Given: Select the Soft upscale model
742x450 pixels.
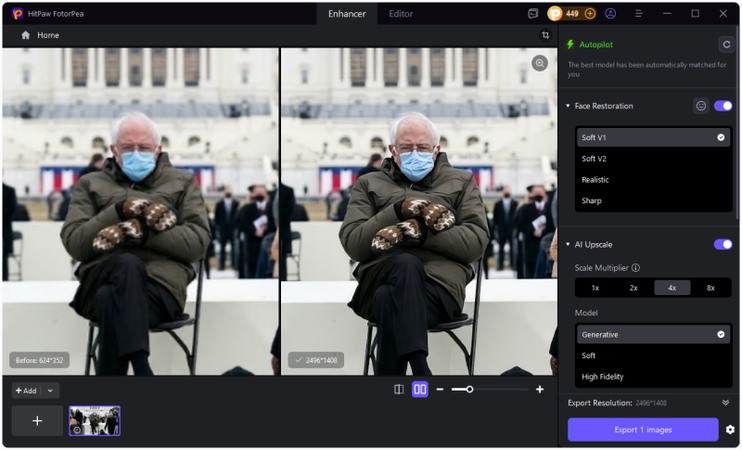Looking at the screenshot, I should (x=654, y=355).
